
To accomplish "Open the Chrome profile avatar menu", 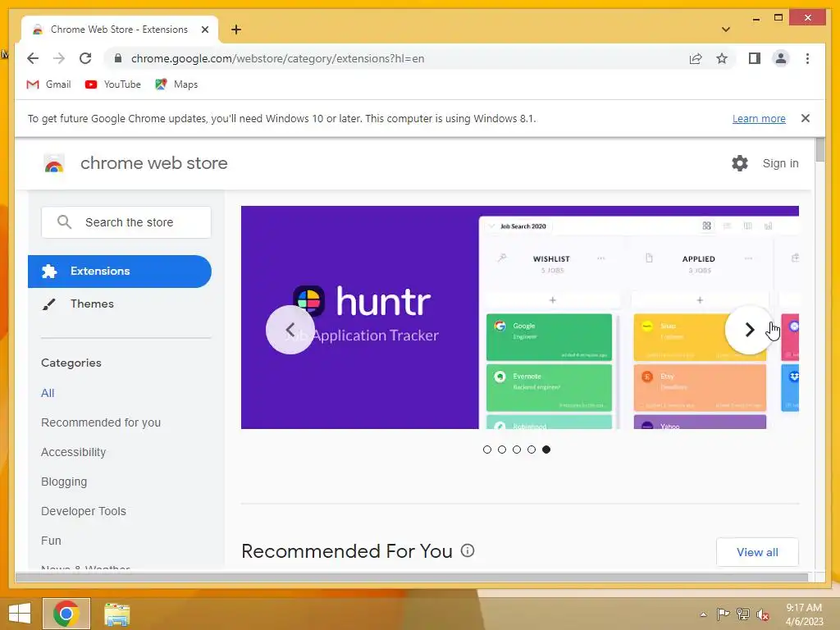I will (x=781, y=58).
